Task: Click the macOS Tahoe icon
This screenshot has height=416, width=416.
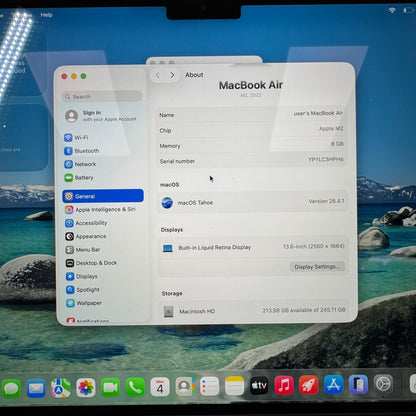Action: (167, 202)
